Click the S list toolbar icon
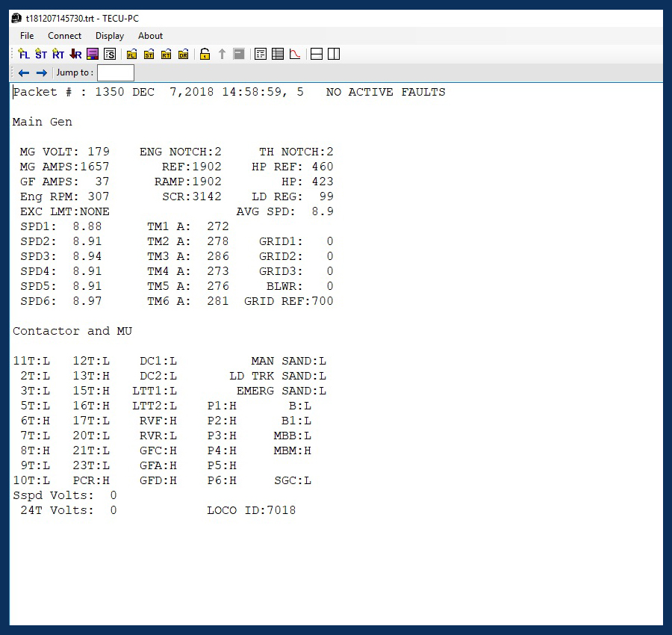 pos(110,54)
